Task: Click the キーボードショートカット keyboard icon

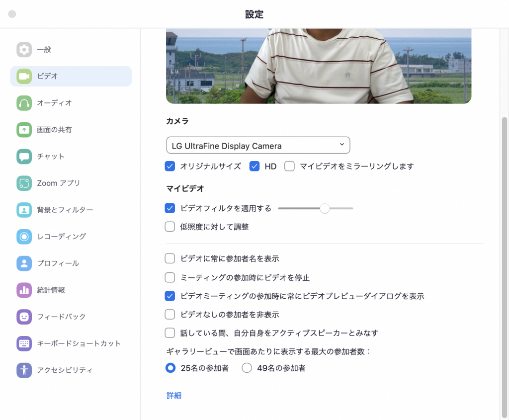Action: tap(24, 343)
